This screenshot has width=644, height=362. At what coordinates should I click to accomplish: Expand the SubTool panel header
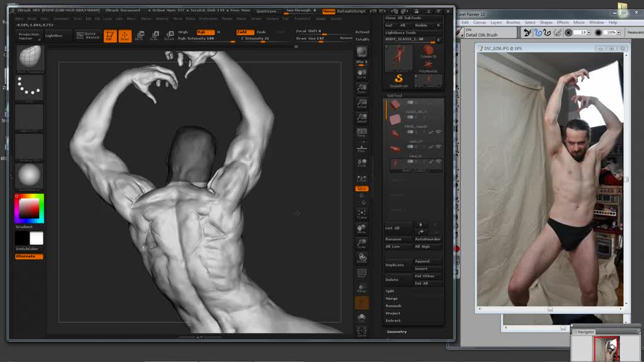pos(395,96)
